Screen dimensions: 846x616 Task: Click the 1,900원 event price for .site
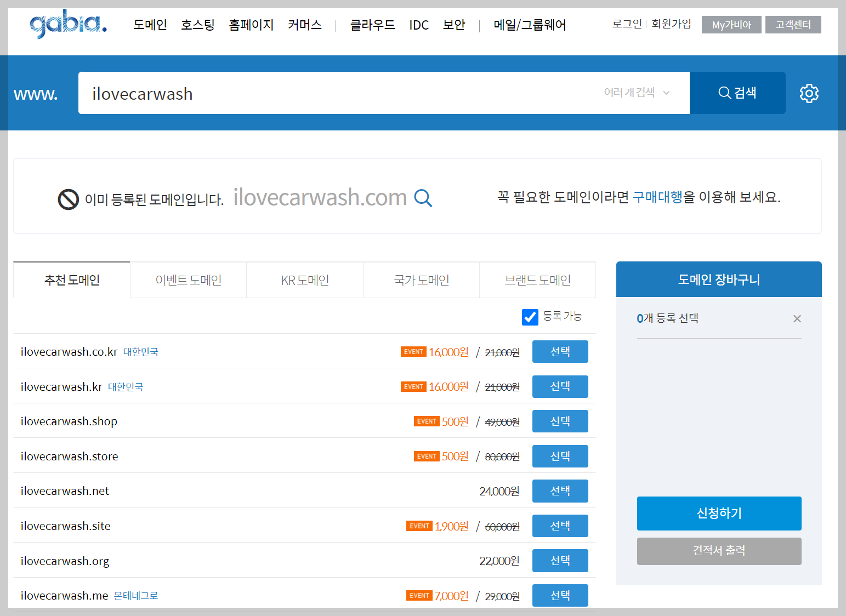(x=451, y=527)
